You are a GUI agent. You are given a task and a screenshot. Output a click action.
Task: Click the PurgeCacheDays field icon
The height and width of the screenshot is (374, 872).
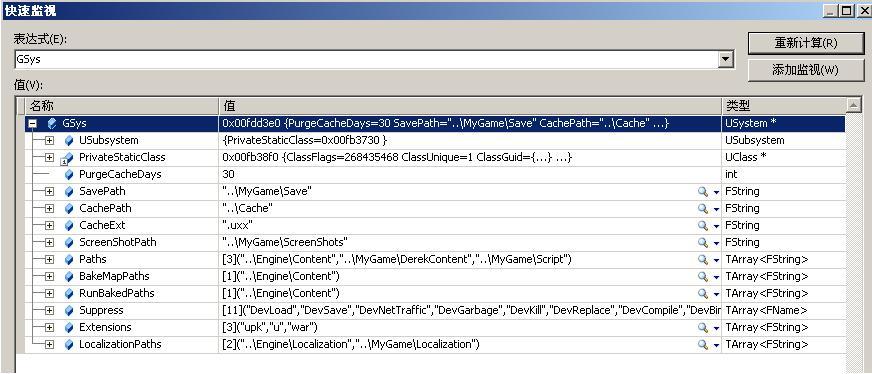coord(69,174)
